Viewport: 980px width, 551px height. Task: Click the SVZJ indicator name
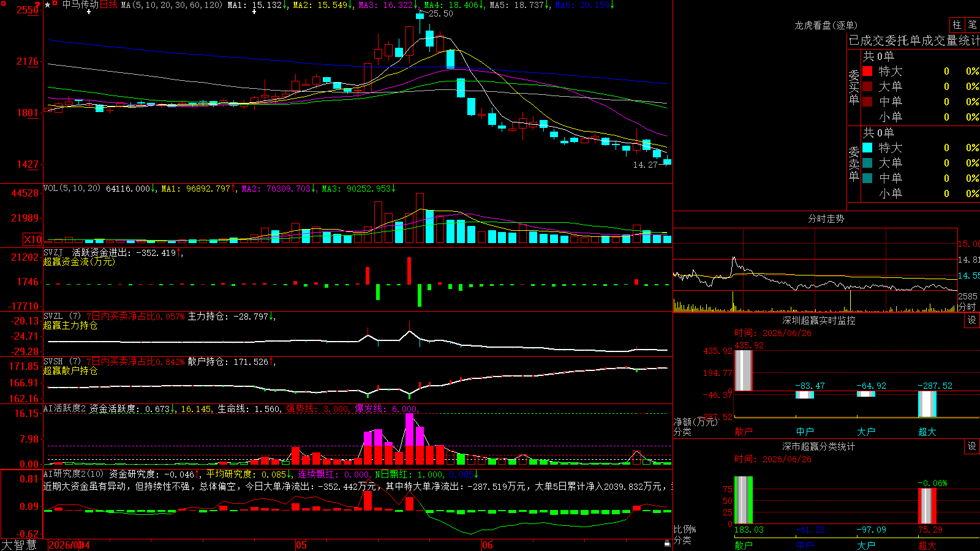tap(53, 252)
